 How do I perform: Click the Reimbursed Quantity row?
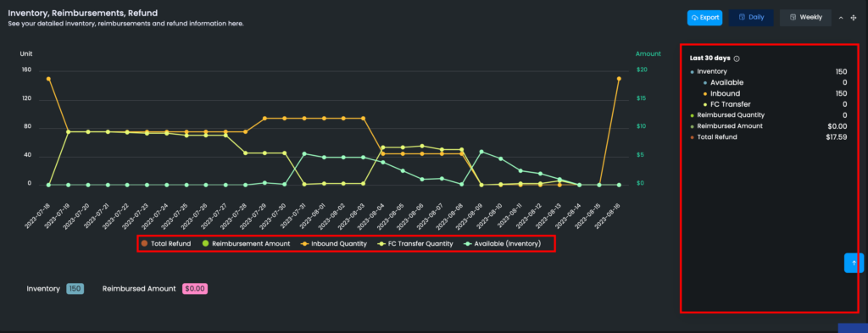click(768, 115)
